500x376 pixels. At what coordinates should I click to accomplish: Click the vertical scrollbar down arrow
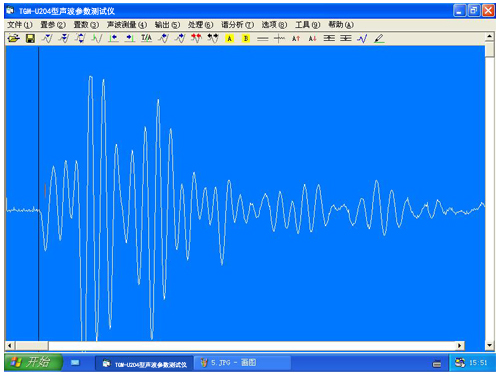(x=489, y=345)
